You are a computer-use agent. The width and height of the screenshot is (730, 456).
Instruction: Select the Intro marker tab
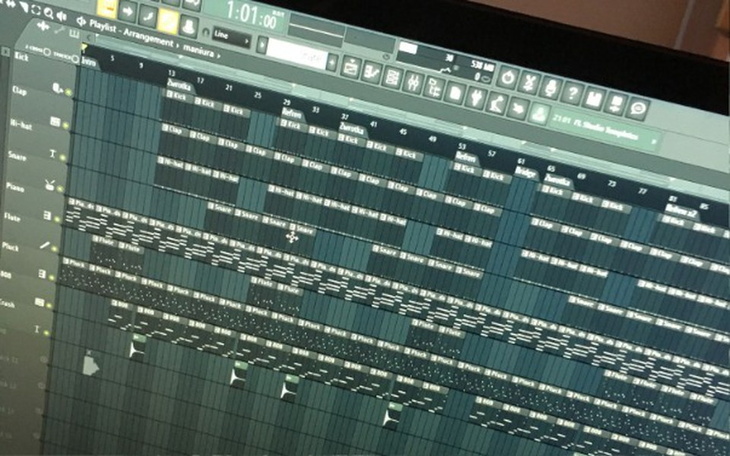[90, 61]
